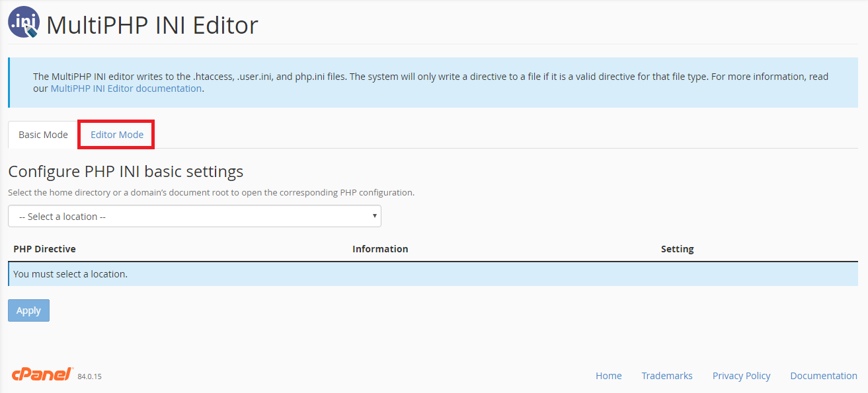Open the Documentation footer link

coord(824,376)
